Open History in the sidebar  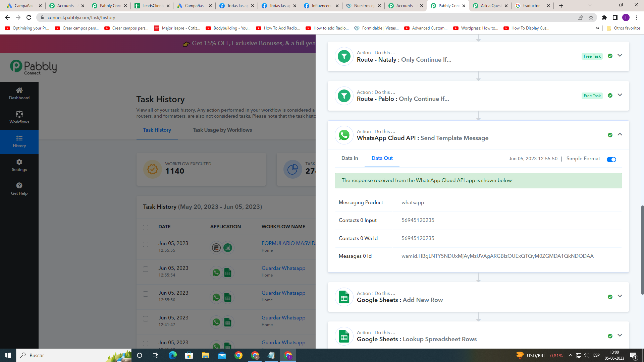click(19, 142)
